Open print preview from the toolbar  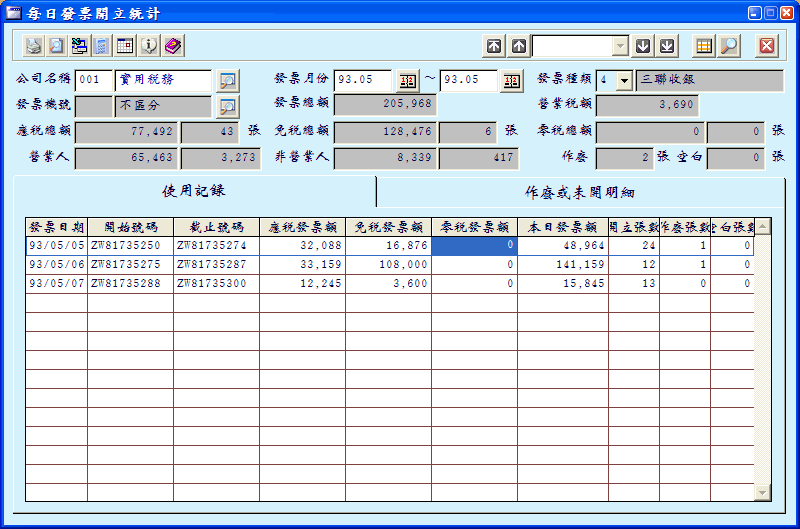coord(56,46)
